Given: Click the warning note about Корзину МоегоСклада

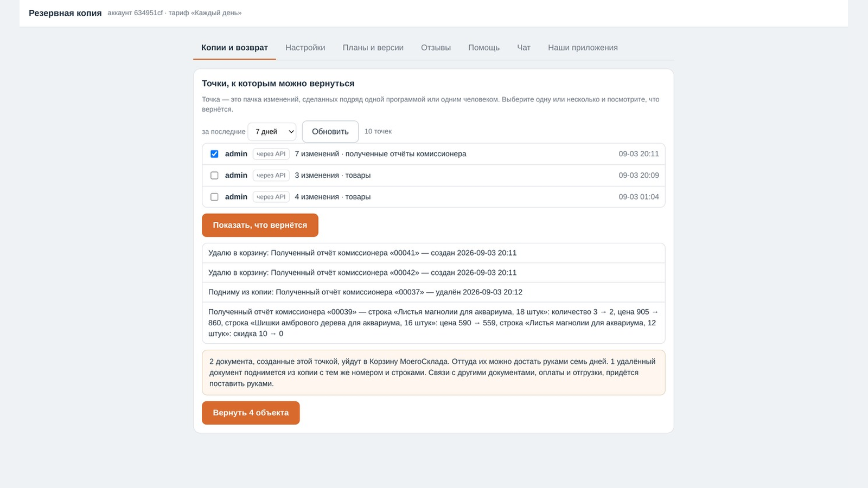Looking at the screenshot, I should point(433,373).
